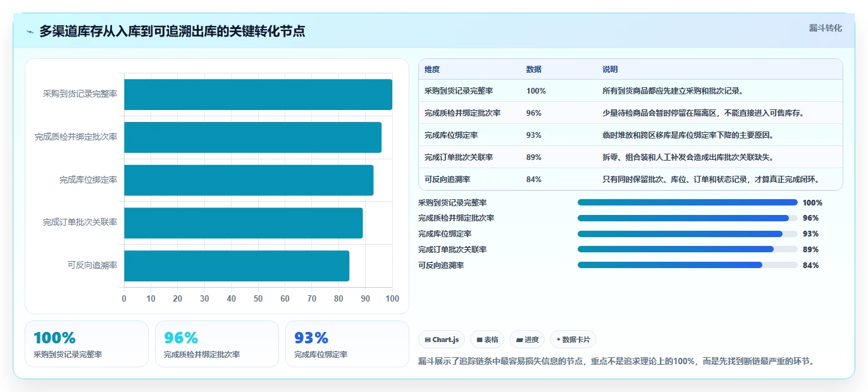Image resolution: width=868 pixels, height=392 pixels.
Task: Click the description about 隔离区 quarantine goods
Action: tap(704, 113)
